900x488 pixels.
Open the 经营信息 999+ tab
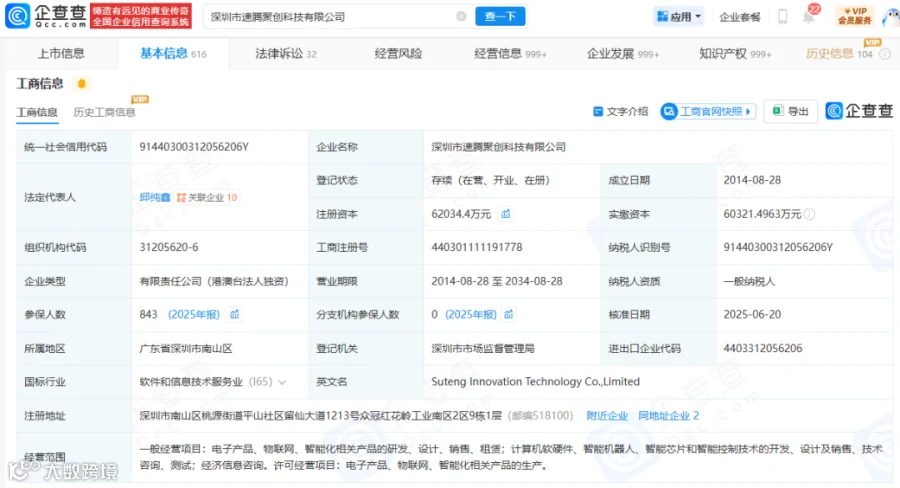point(510,54)
